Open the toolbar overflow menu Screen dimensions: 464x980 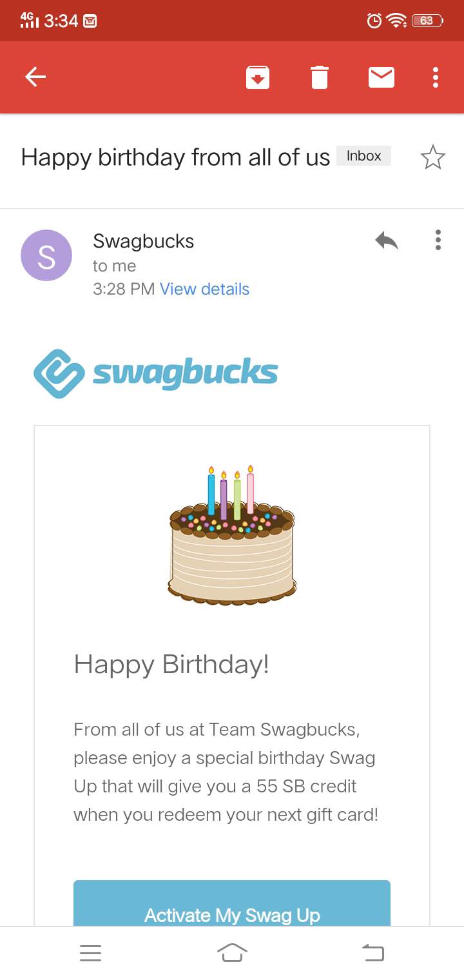click(x=436, y=78)
